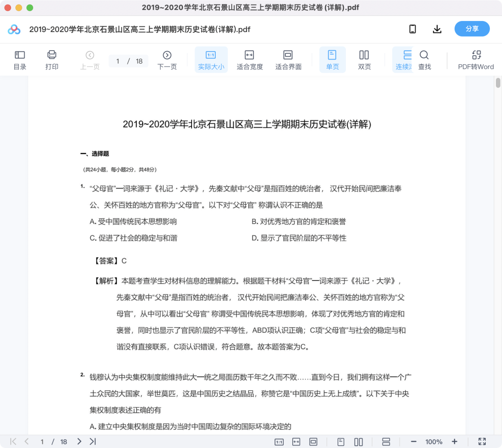Click the 【解析】 explanation label
Image resolution: width=502 pixels, height=448 pixels.
pyautogui.click(x=106, y=281)
